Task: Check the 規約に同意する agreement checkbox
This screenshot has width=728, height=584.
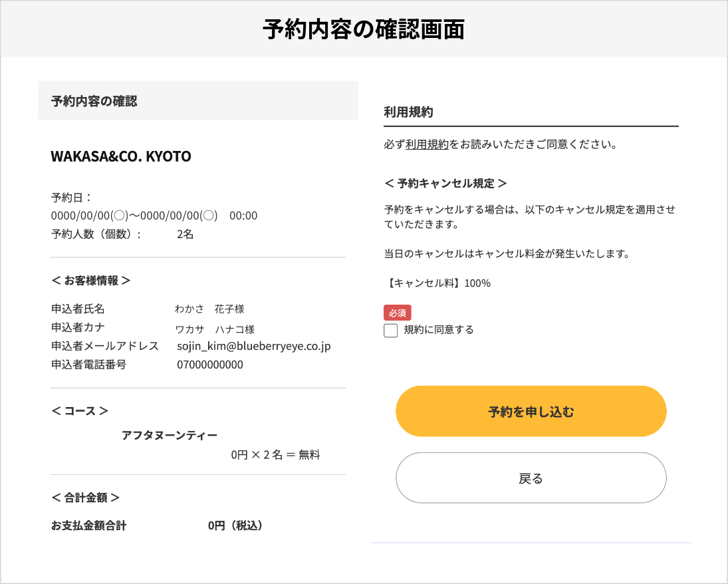Action: click(390, 329)
